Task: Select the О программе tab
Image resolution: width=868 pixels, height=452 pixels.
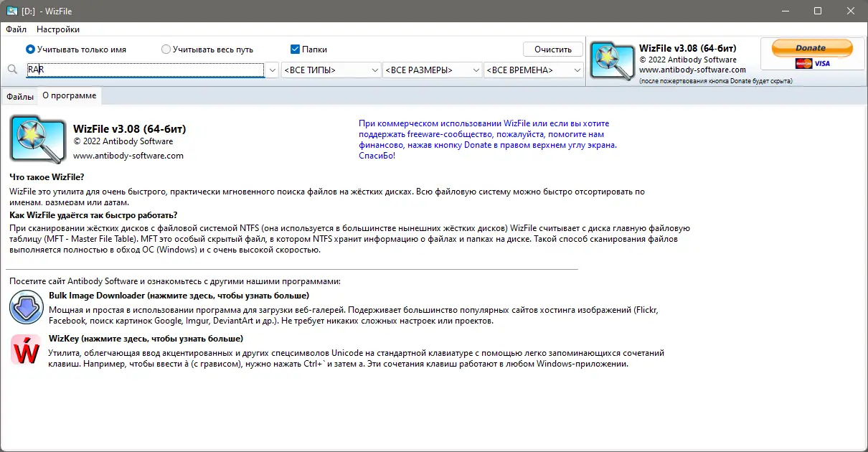Action: [69, 95]
